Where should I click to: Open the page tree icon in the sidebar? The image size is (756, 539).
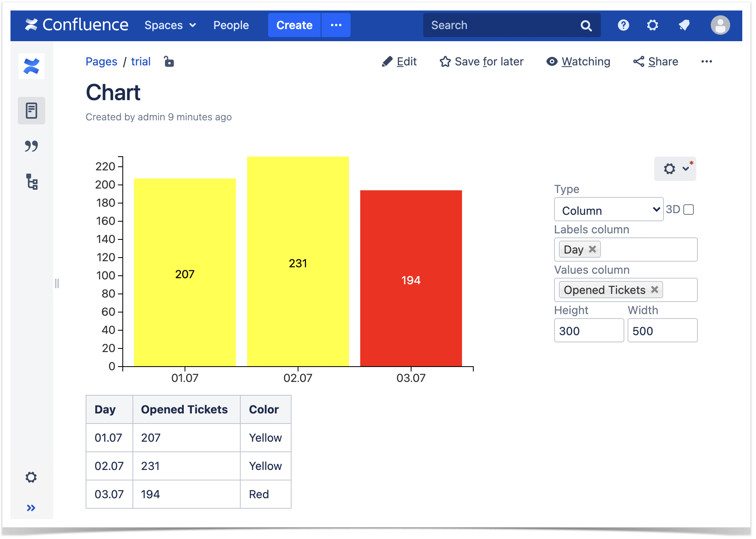(31, 182)
